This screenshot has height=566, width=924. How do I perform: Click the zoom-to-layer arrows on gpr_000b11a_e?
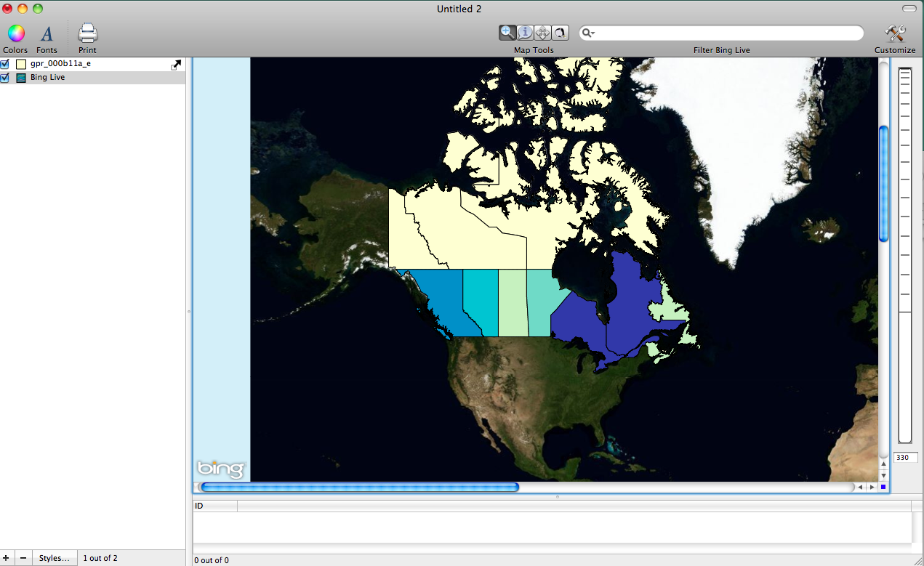click(176, 64)
